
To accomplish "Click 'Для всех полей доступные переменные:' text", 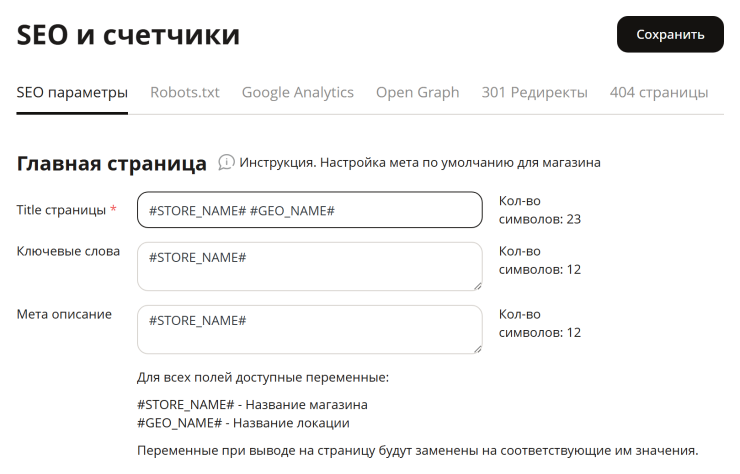I will (263, 378).
